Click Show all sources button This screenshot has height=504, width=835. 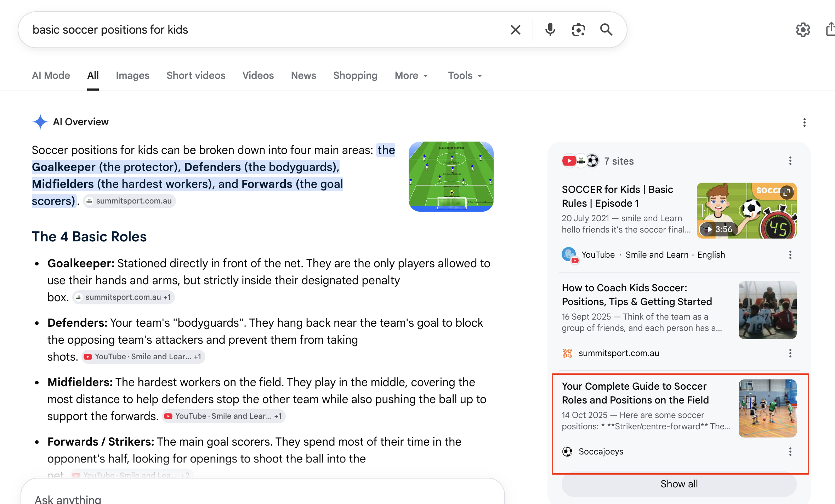pos(679,484)
